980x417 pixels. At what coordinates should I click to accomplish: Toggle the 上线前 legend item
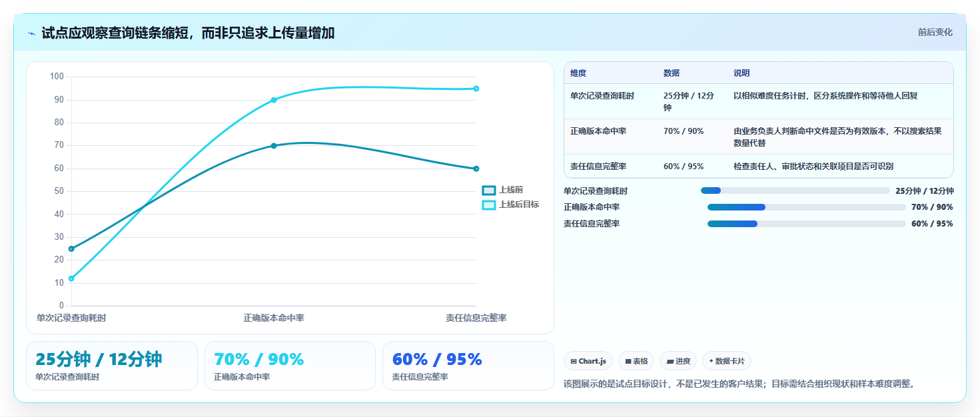pos(502,190)
